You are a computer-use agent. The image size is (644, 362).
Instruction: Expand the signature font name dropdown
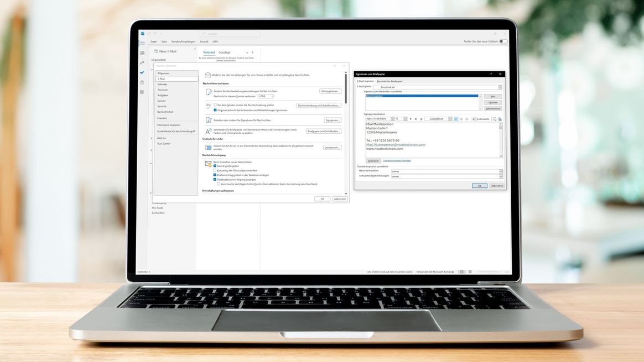(x=392, y=119)
